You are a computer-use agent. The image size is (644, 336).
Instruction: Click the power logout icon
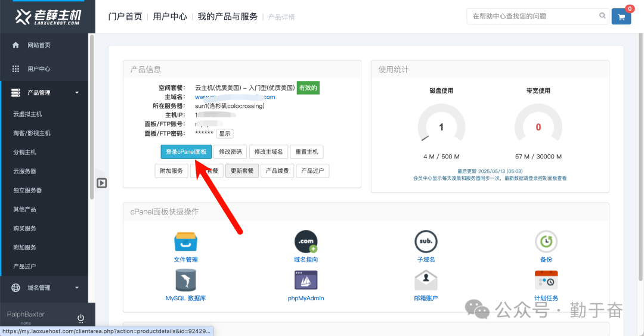(x=80, y=318)
